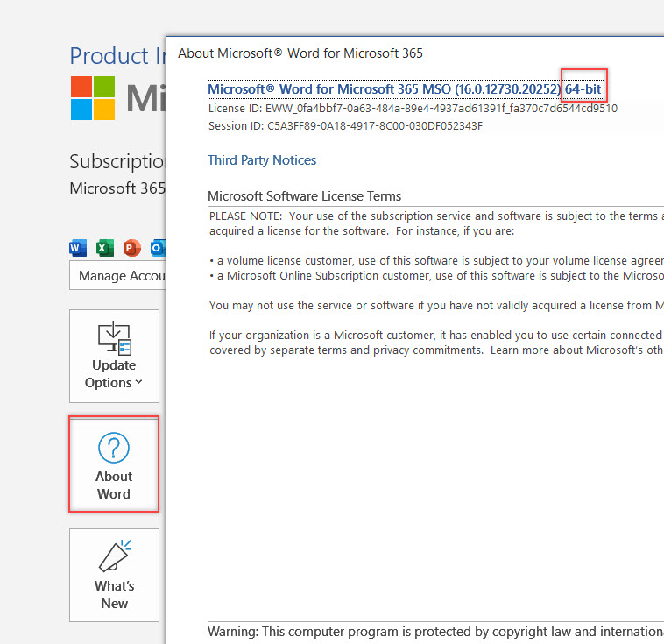This screenshot has width=664, height=644.
Task: Click the Microsoft 365 subscription name text
Action: pos(117,188)
